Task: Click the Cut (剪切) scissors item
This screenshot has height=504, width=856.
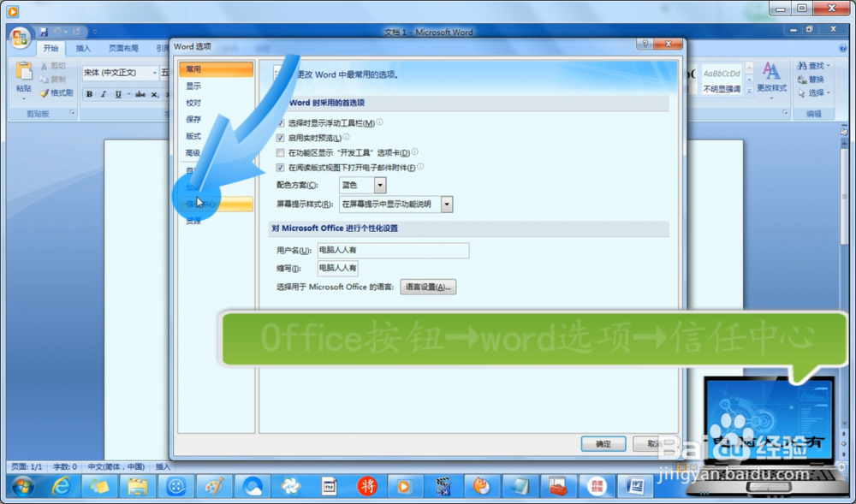Action: pyautogui.click(x=53, y=65)
